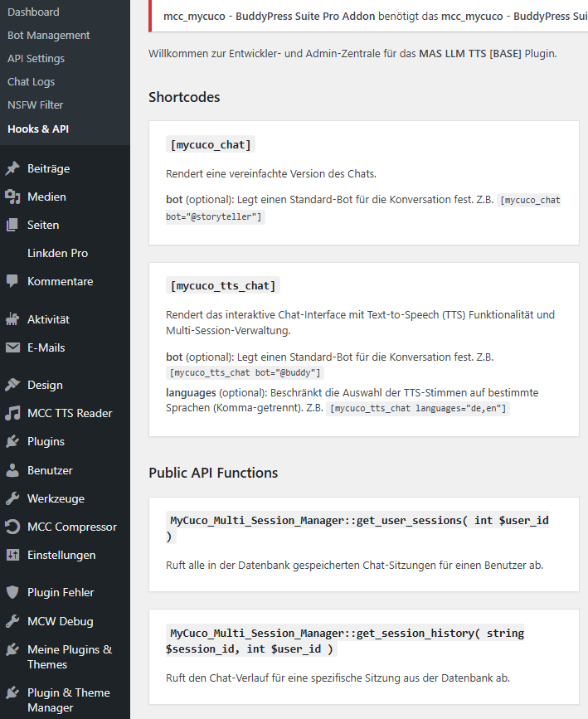Image resolution: width=588 pixels, height=719 pixels.
Task: Click the Design paintbrush icon
Action: (12, 385)
